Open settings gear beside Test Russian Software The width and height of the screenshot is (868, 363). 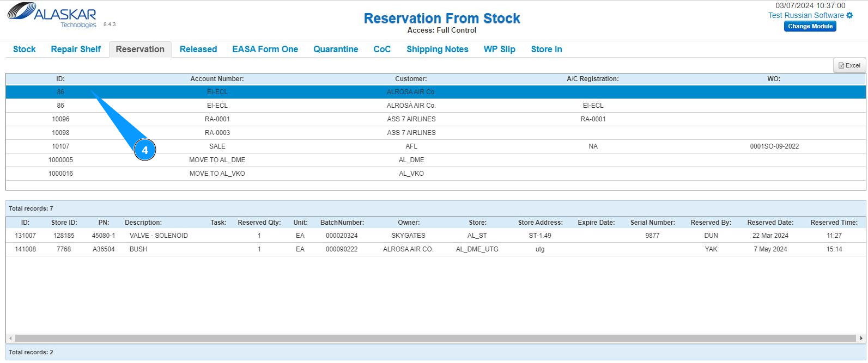(x=849, y=15)
